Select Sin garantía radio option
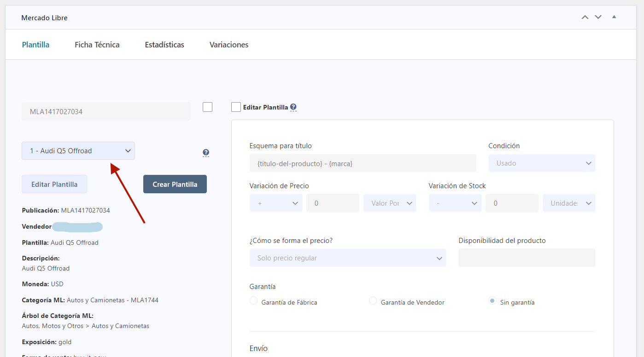The width and height of the screenshot is (644, 357). click(492, 301)
